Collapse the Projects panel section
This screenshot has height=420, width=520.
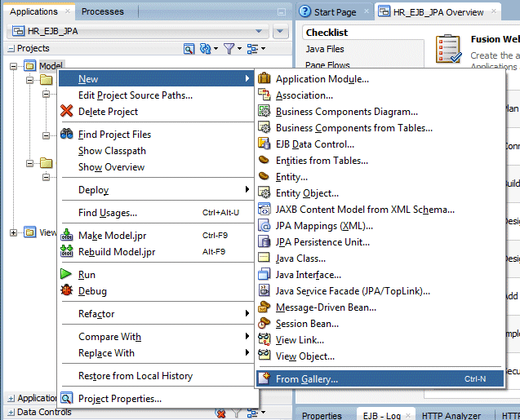coord(11,49)
